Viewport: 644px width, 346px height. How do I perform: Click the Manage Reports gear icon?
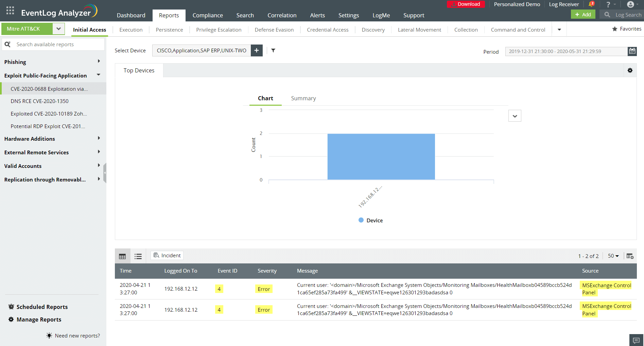click(11, 319)
